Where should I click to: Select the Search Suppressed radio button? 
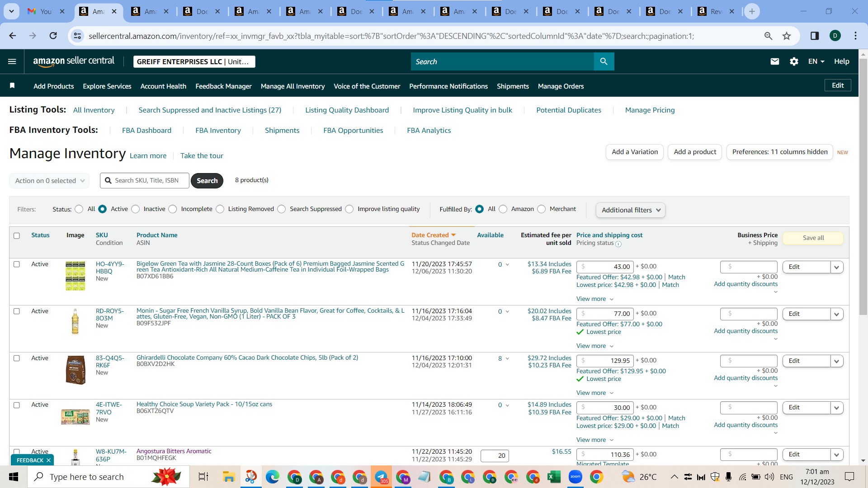(282, 209)
